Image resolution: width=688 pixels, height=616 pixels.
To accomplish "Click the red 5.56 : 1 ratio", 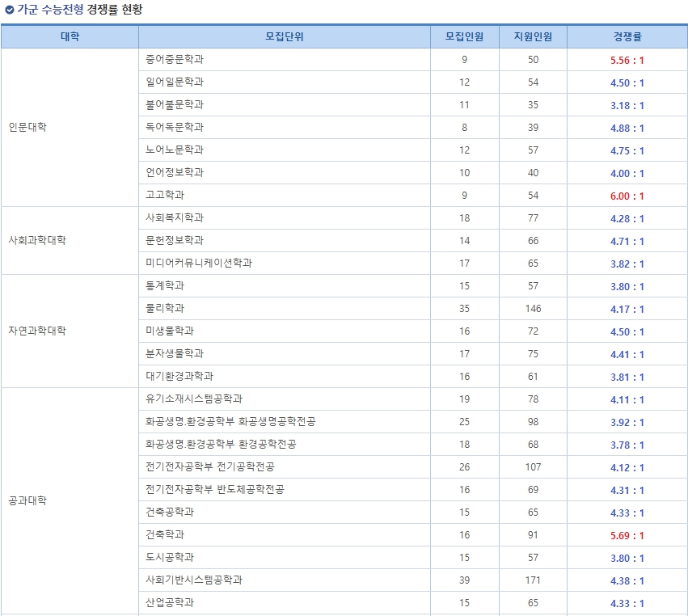I will click(627, 60).
